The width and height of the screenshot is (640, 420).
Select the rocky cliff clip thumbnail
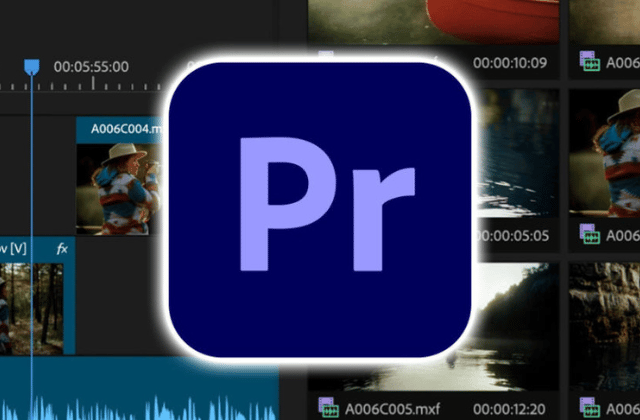pyautogui.click(x=604, y=327)
